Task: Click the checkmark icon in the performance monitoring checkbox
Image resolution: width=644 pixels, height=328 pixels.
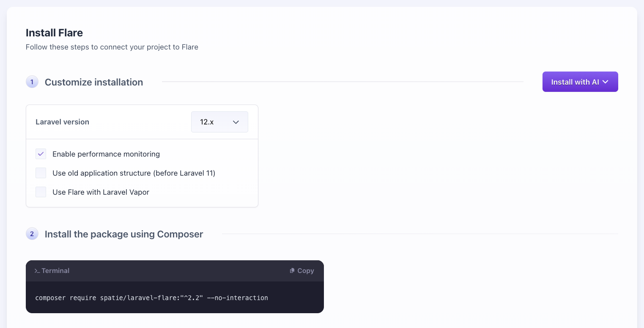Action: 41,154
